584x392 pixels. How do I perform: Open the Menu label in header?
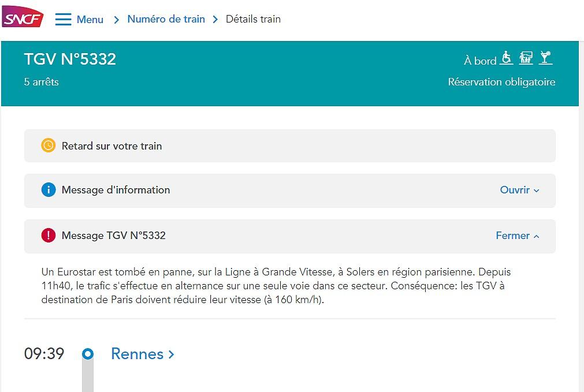point(90,20)
